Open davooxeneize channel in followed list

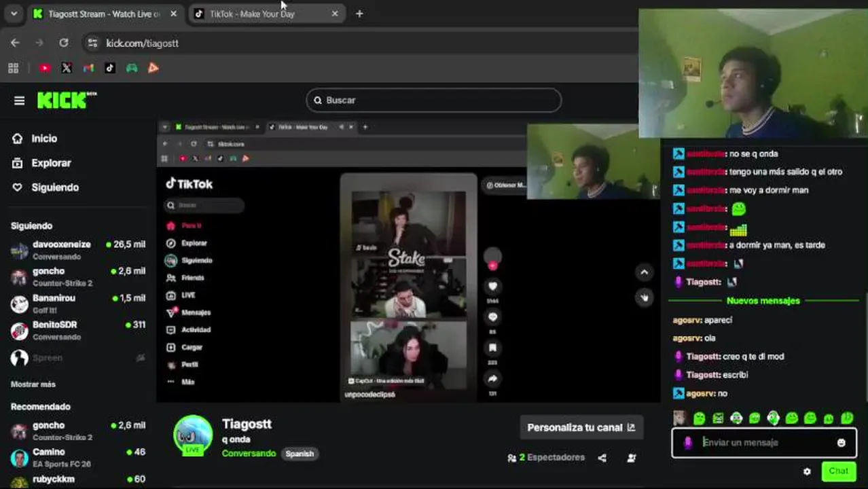tap(78, 250)
